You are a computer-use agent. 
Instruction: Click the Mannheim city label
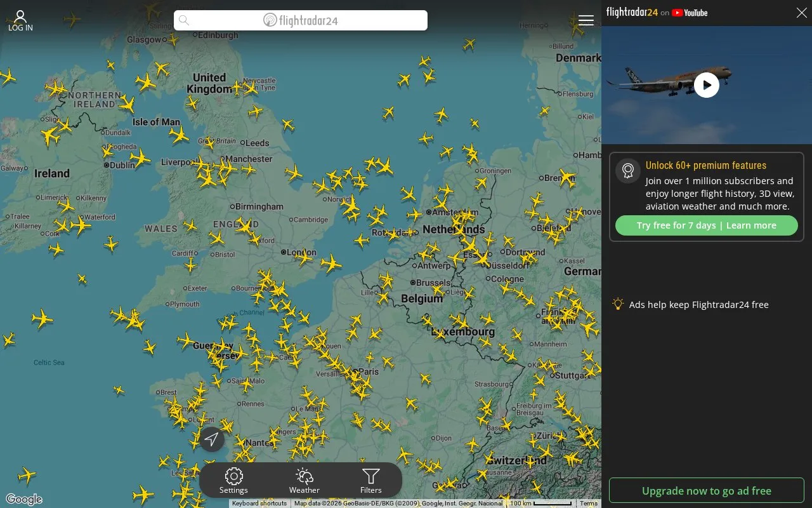(550, 344)
